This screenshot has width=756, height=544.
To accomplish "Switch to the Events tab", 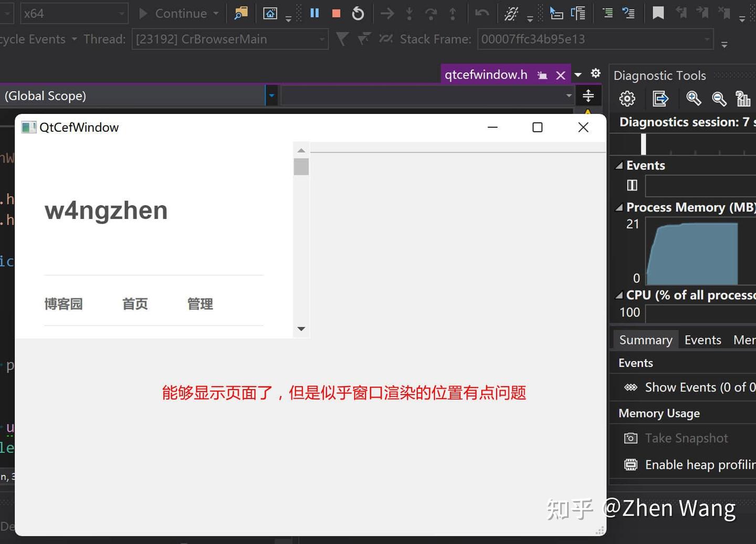I will 703,340.
